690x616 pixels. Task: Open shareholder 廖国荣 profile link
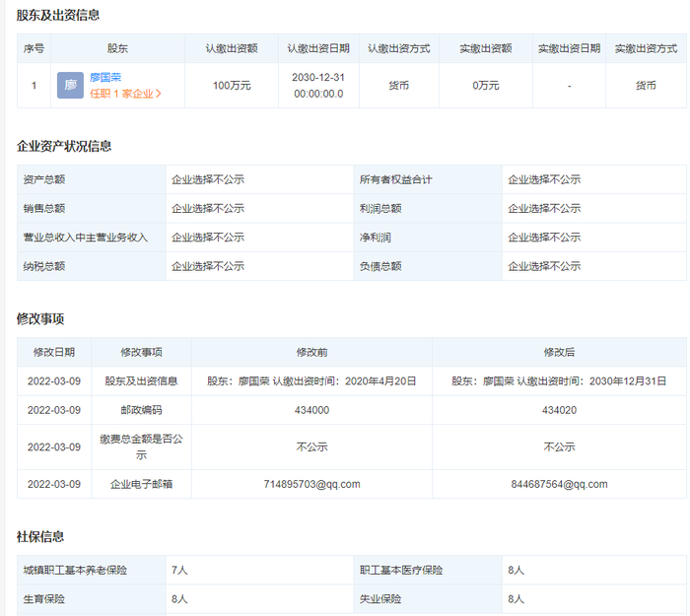point(105,77)
